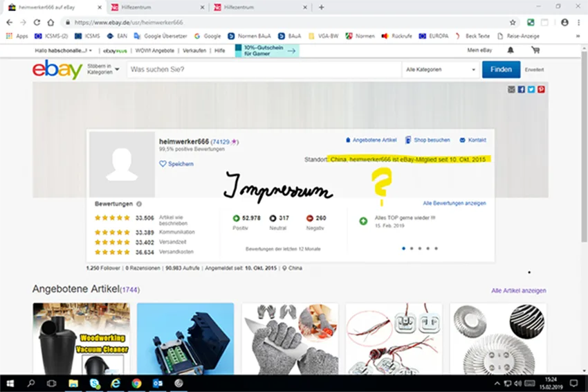Viewport: 588px width, 392px height.
Task: Open Skype from the taskbar
Action: tap(95, 384)
